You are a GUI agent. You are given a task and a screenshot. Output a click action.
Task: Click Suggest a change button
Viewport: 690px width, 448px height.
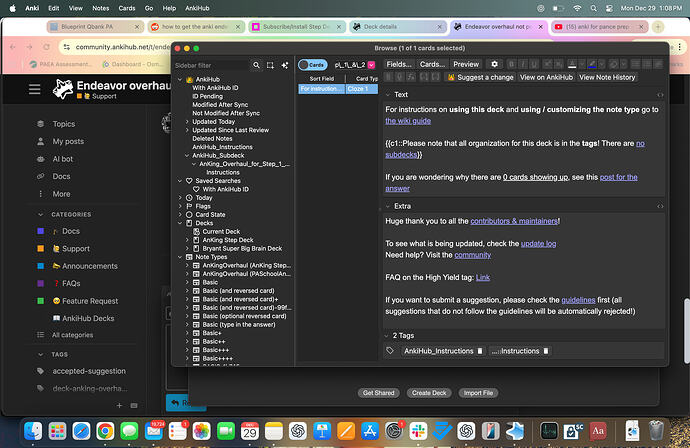480,77
